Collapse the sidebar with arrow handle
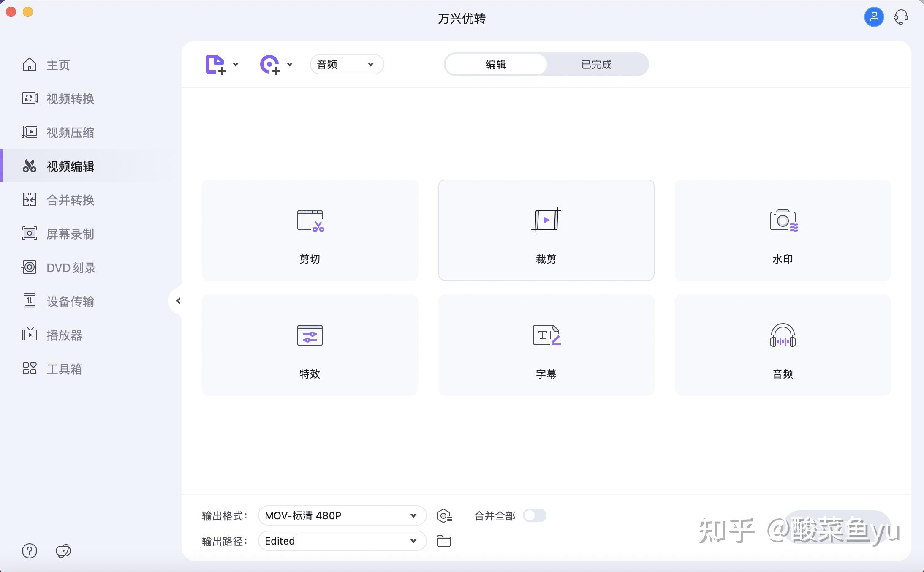This screenshot has height=572, width=924. (x=178, y=301)
